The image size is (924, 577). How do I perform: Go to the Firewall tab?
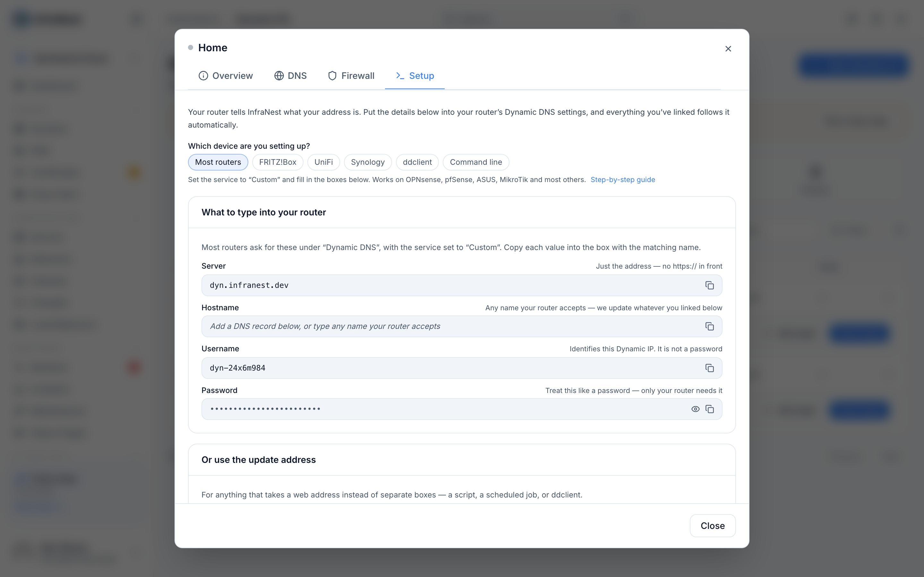click(351, 76)
